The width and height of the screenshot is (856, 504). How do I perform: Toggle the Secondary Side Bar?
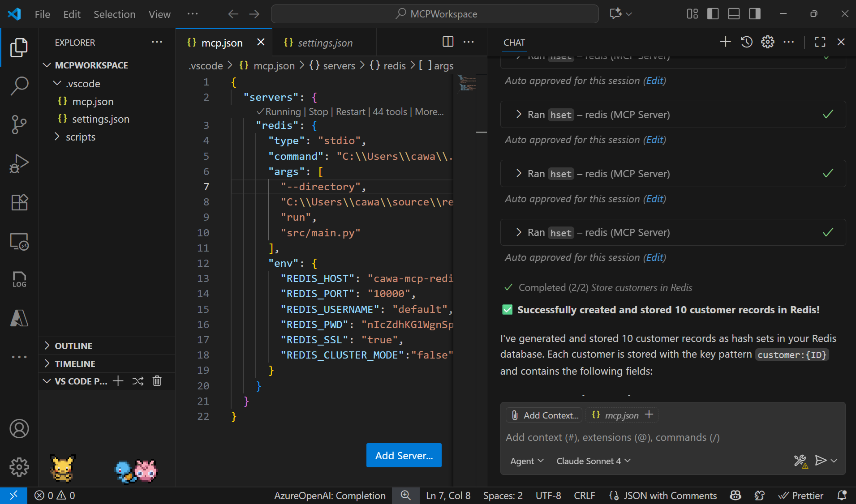point(755,14)
